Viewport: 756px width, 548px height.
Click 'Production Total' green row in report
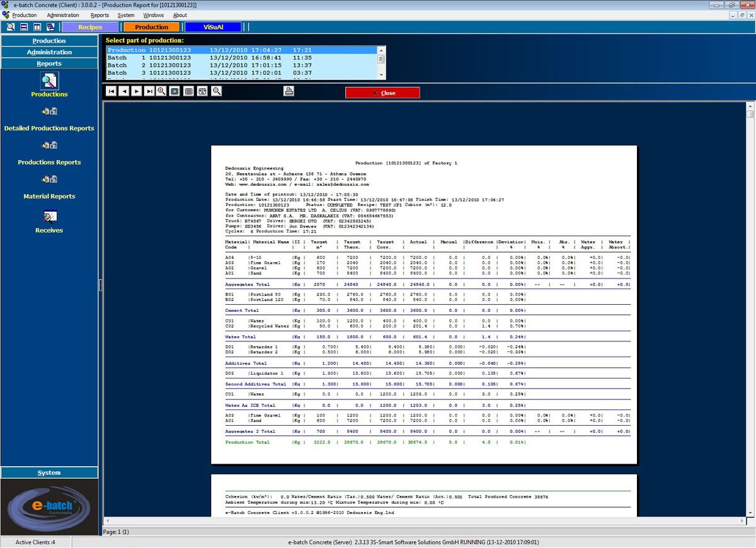375,442
